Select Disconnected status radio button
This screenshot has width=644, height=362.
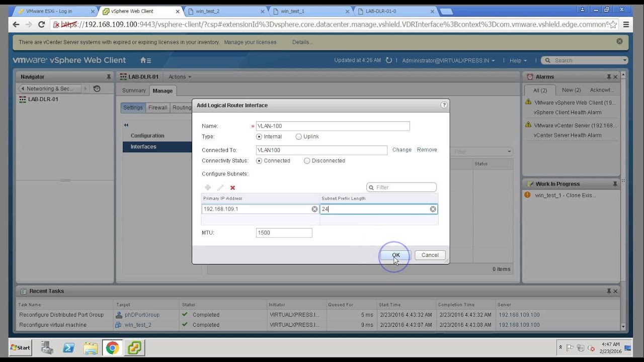click(307, 161)
